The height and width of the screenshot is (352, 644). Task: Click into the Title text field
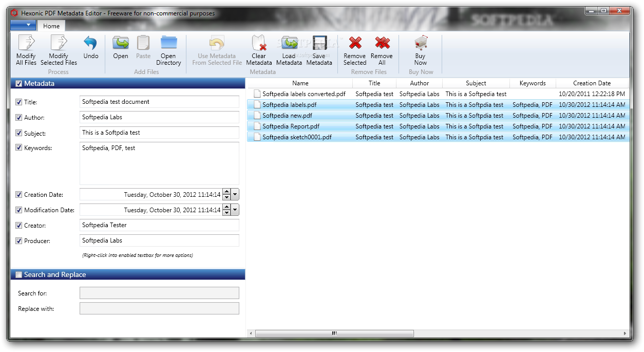[159, 102]
